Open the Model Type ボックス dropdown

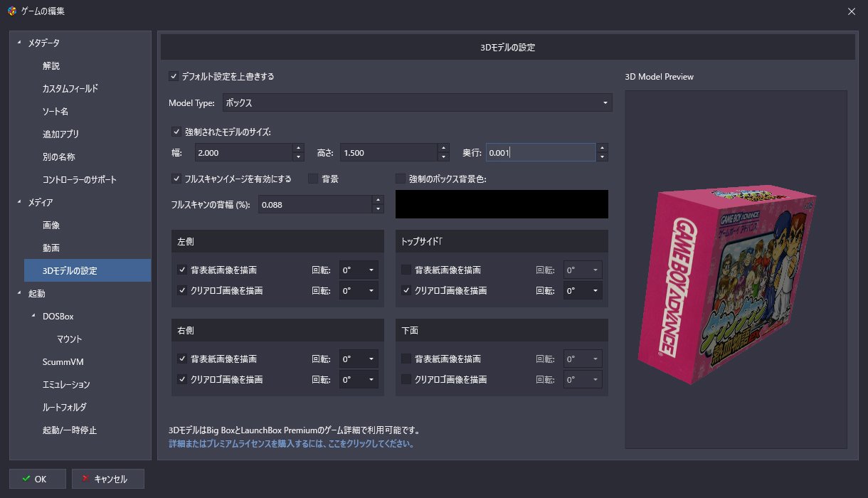point(417,103)
